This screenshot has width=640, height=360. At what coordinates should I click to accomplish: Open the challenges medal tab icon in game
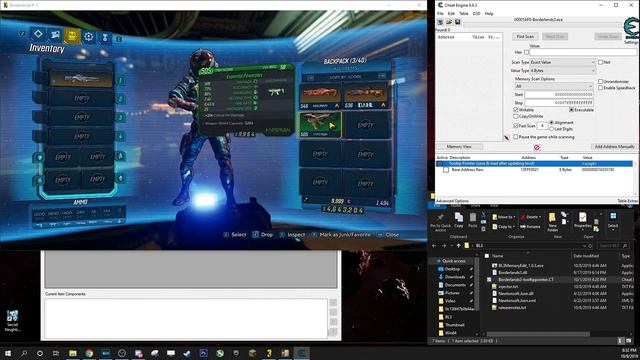tap(105, 38)
